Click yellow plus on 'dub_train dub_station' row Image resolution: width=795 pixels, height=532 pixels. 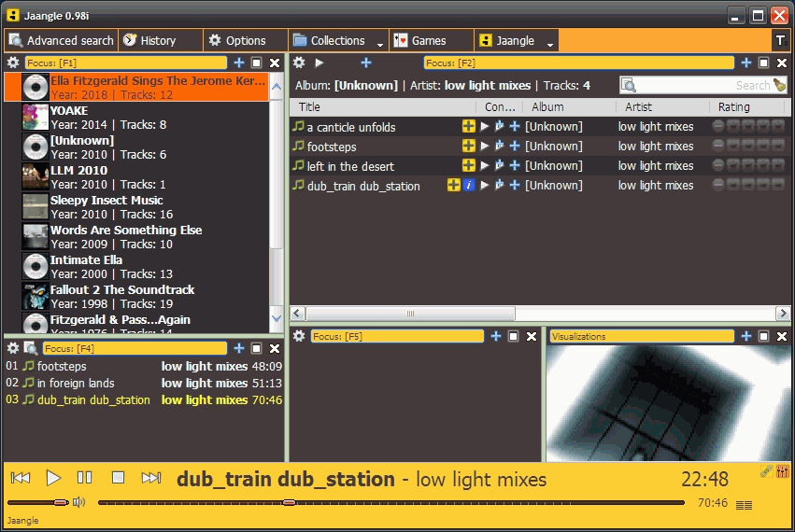(453, 185)
